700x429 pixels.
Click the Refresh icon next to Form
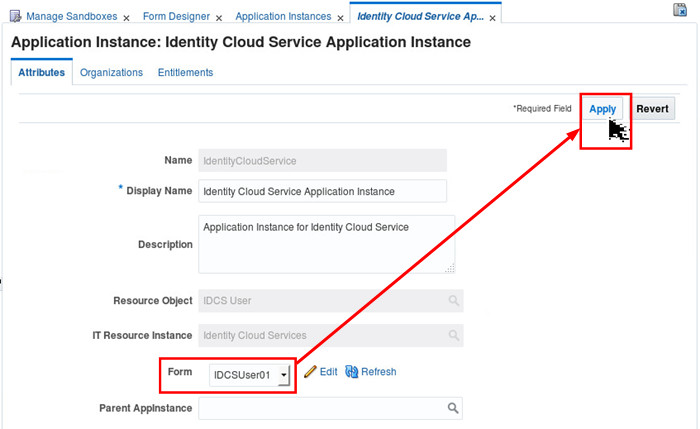[351, 372]
